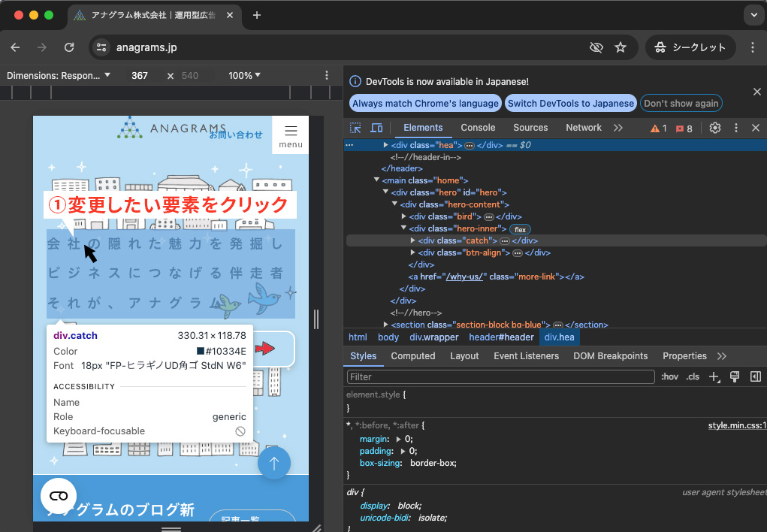The width and height of the screenshot is (767, 532).
Task: Toggle the computed styles sidebar icon
Action: coord(756,376)
